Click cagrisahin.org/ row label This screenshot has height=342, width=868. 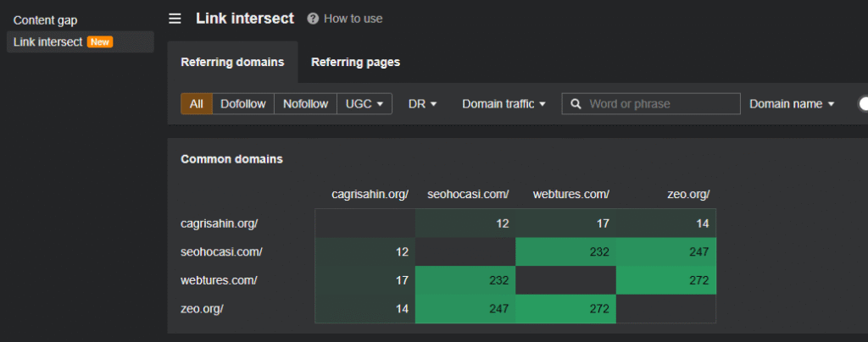pos(220,223)
